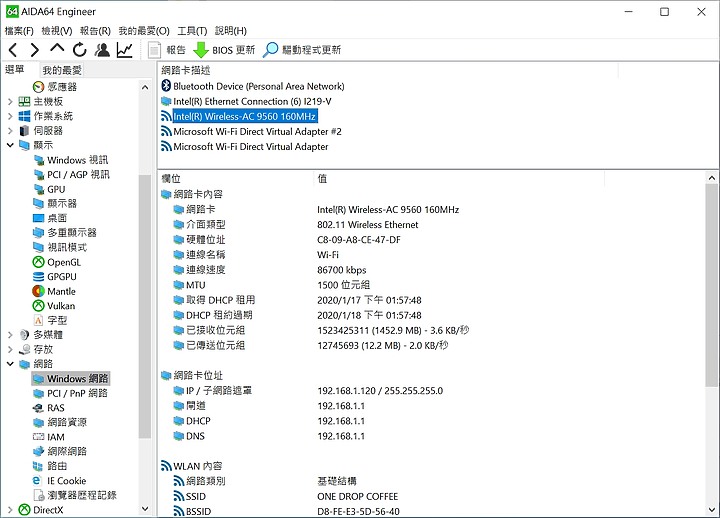Click the sidebar tree scroll down arrow

[145, 509]
